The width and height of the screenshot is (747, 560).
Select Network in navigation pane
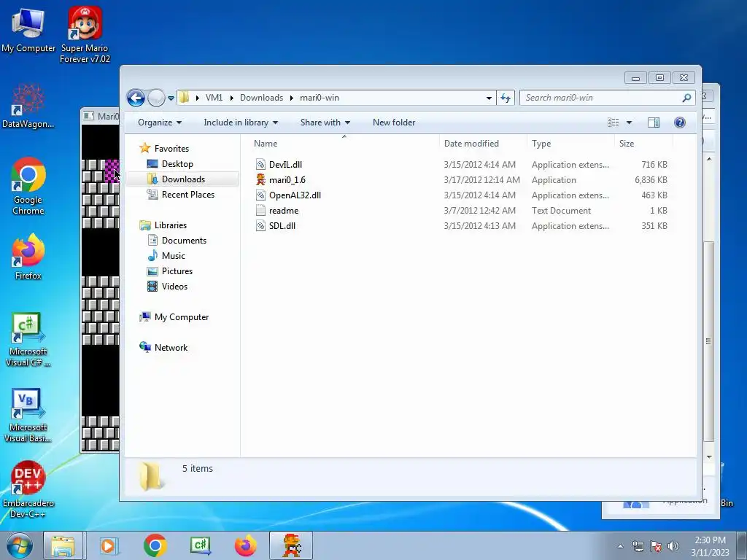click(x=163, y=348)
